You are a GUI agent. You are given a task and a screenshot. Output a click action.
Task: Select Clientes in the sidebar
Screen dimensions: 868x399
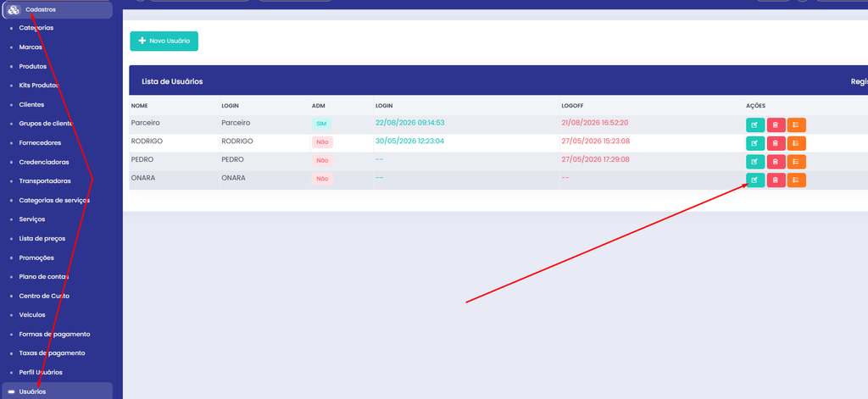click(x=31, y=104)
